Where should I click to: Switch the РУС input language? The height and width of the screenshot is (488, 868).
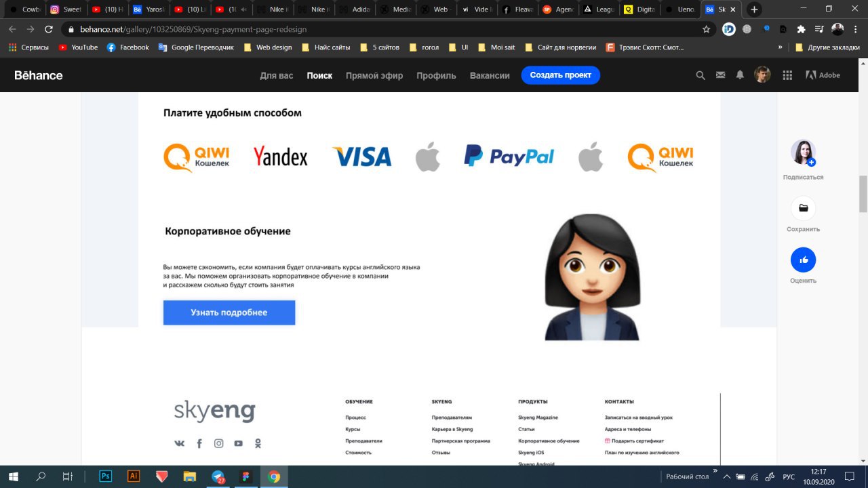coord(789,477)
